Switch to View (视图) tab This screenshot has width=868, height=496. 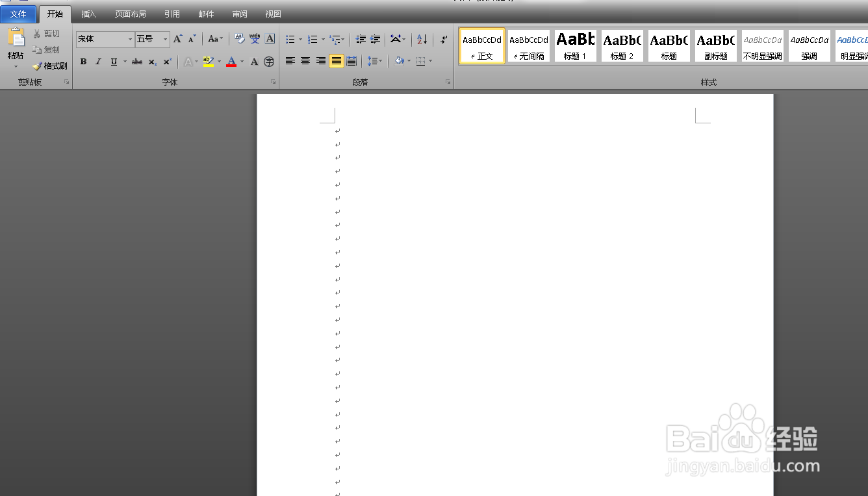(274, 14)
